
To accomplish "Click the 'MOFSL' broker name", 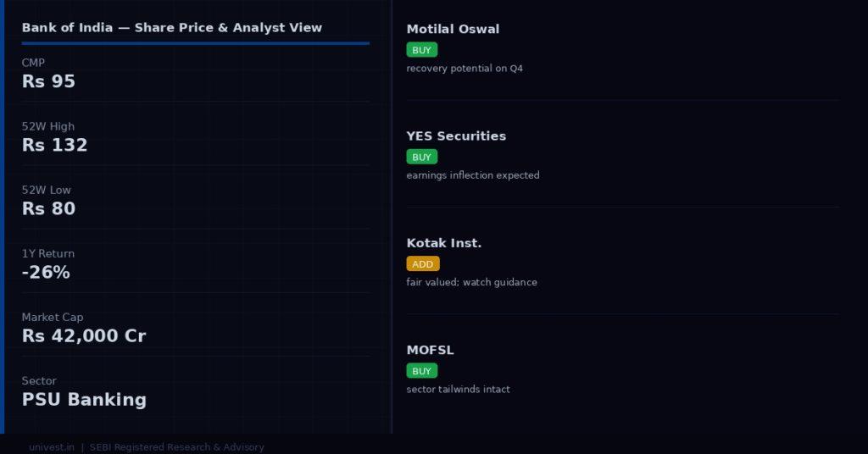I will (x=430, y=350).
